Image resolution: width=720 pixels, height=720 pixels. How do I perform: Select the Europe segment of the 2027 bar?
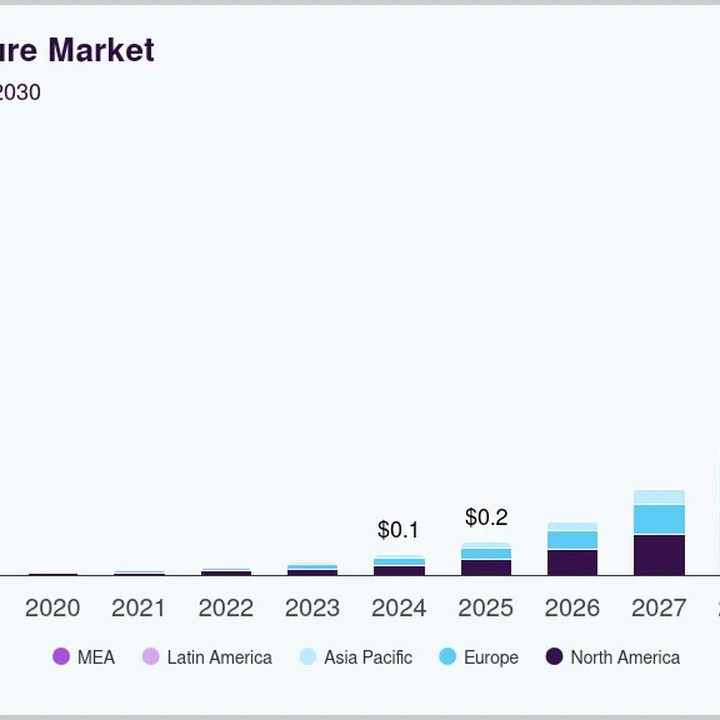click(x=659, y=519)
